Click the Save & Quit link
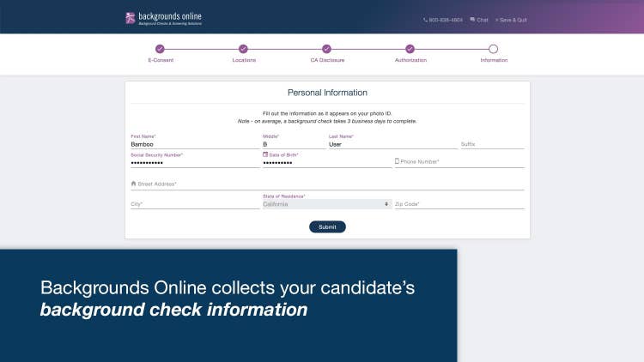 pyautogui.click(x=511, y=20)
